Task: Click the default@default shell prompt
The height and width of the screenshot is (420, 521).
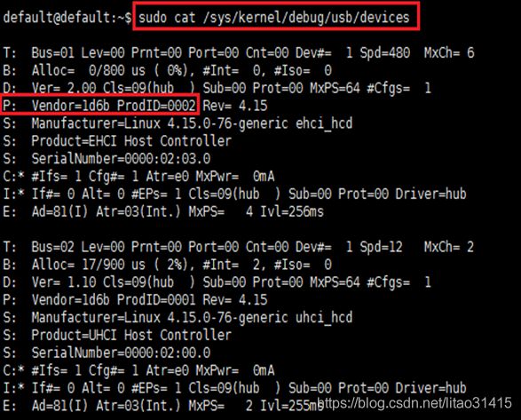Action: pos(67,17)
